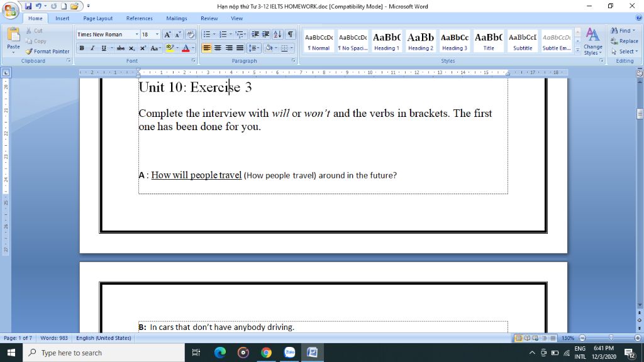Open the numbering list dropdown
644x362 pixels.
[x=230, y=35]
